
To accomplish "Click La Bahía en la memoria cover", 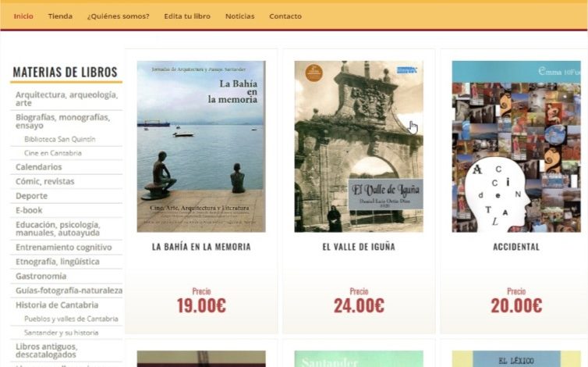I will 201,147.
